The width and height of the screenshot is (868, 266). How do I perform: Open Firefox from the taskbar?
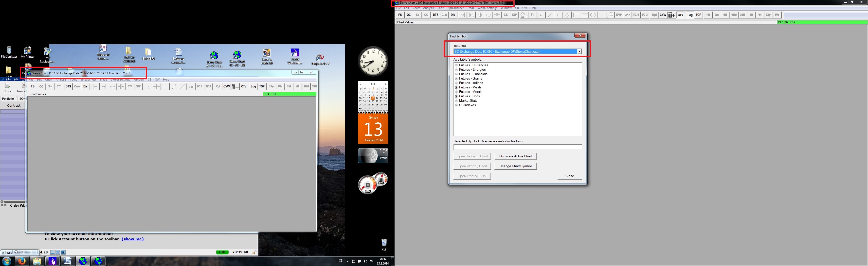point(21,261)
